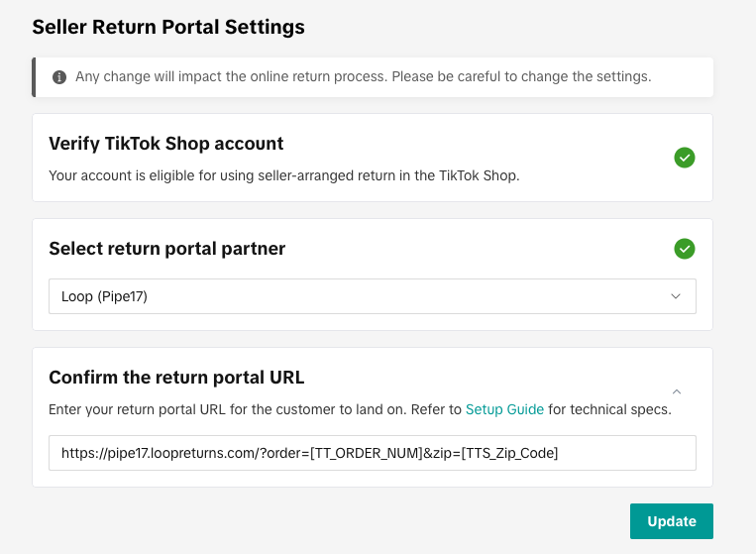This screenshot has width=756, height=554.
Task: Click the [TT_ORDER_NUM] parameter in the URL
Action: click(367, 453)
